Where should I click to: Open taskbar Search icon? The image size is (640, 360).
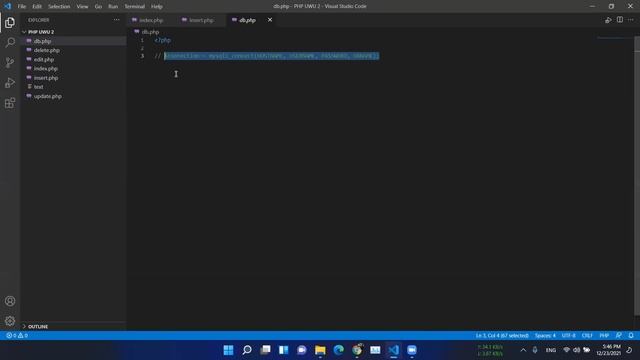click(247, 350)
